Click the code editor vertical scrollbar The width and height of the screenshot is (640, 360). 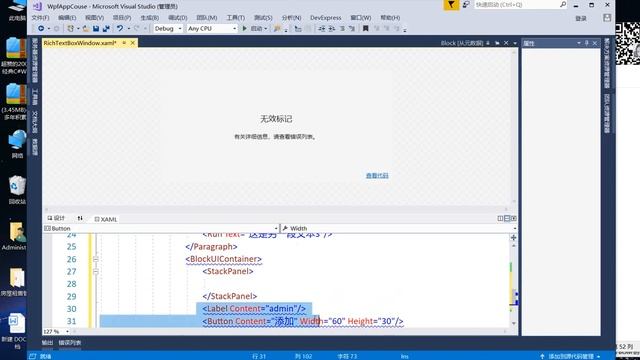[x=513, y=284]
